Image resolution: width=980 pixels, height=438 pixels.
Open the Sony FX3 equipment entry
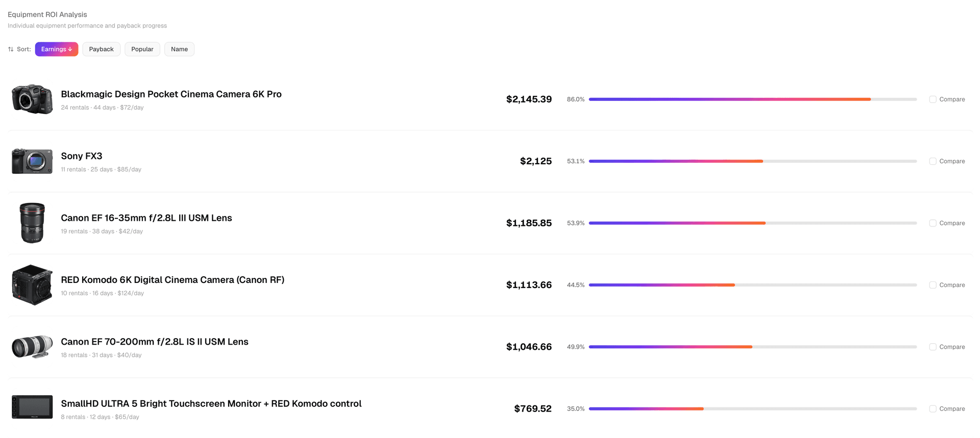pos(82,156)
